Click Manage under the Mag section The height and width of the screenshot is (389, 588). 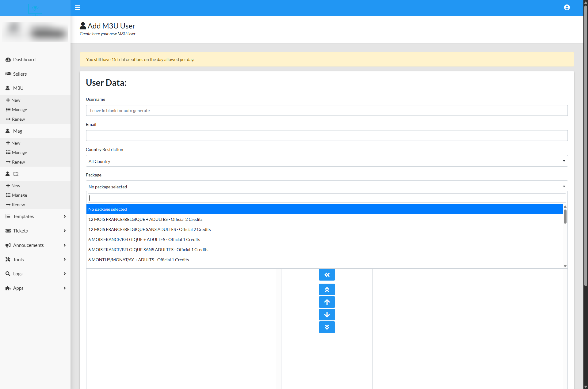click(x=19, y=153)
